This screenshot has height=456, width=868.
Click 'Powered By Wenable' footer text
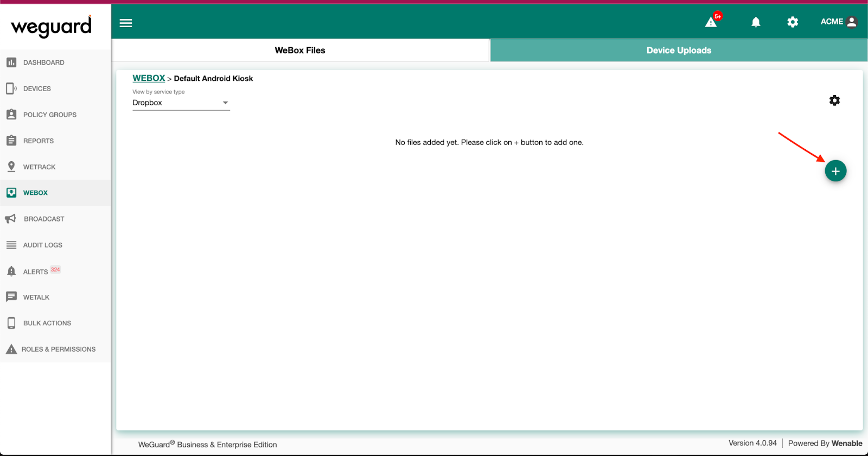click(825, 443)
